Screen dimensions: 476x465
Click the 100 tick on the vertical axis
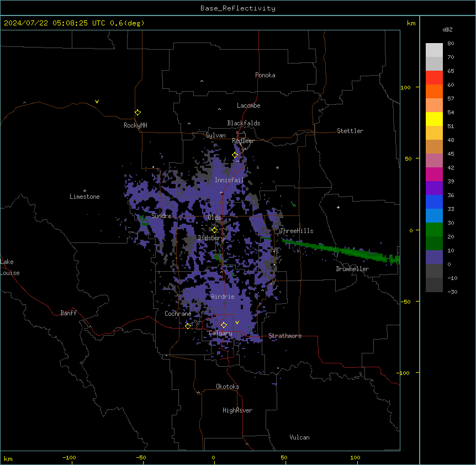[x=405, y=87]
